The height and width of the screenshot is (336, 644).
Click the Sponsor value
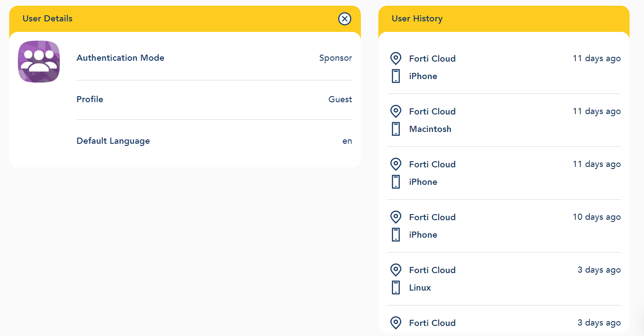tap(336, 58)
